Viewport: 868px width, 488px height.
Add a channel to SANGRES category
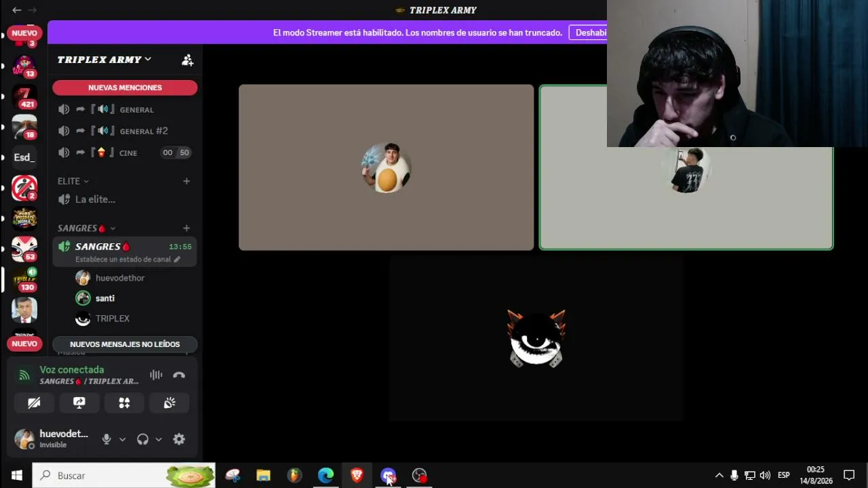point(186,228)
